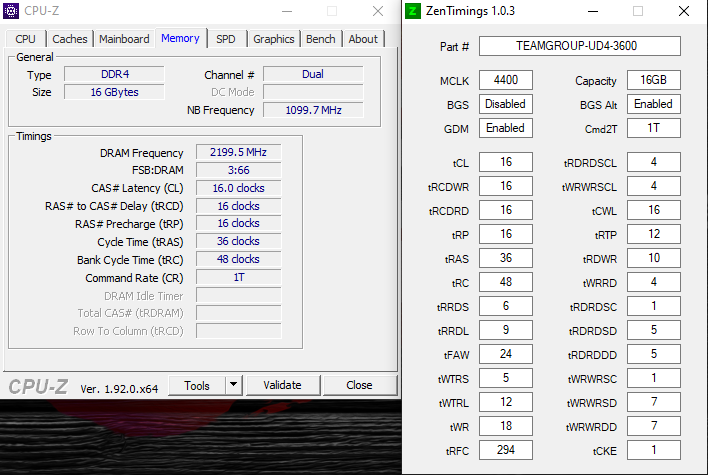Click the tRRDS value field
Image resolution: width=708 pixels, height=475 pixels.
(506, 306)
